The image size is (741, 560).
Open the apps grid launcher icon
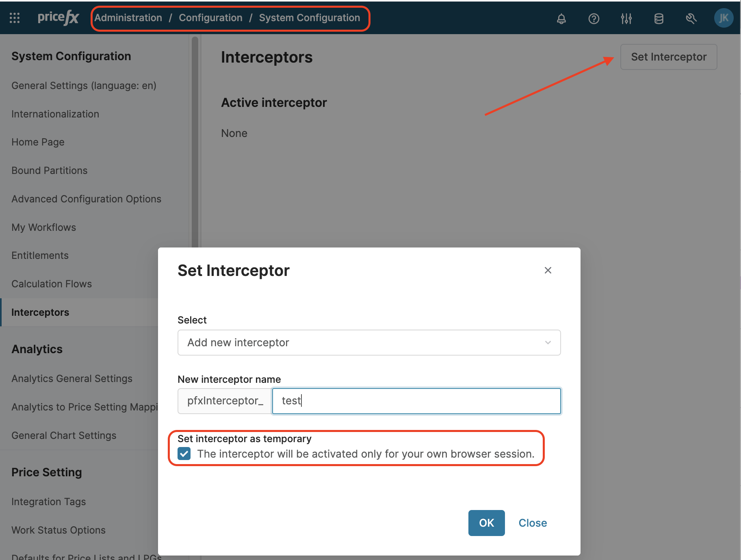point(15,18)
